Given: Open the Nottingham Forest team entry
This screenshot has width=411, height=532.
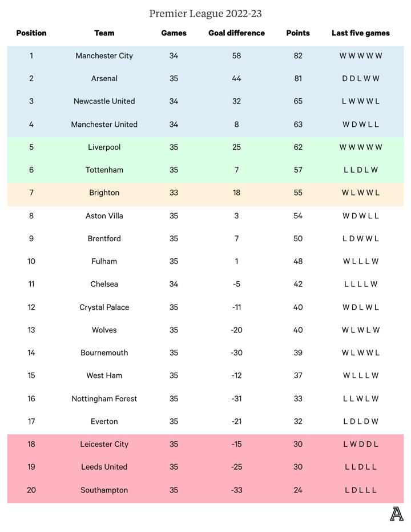Looking at the screenshot, I should pos(104,399).
